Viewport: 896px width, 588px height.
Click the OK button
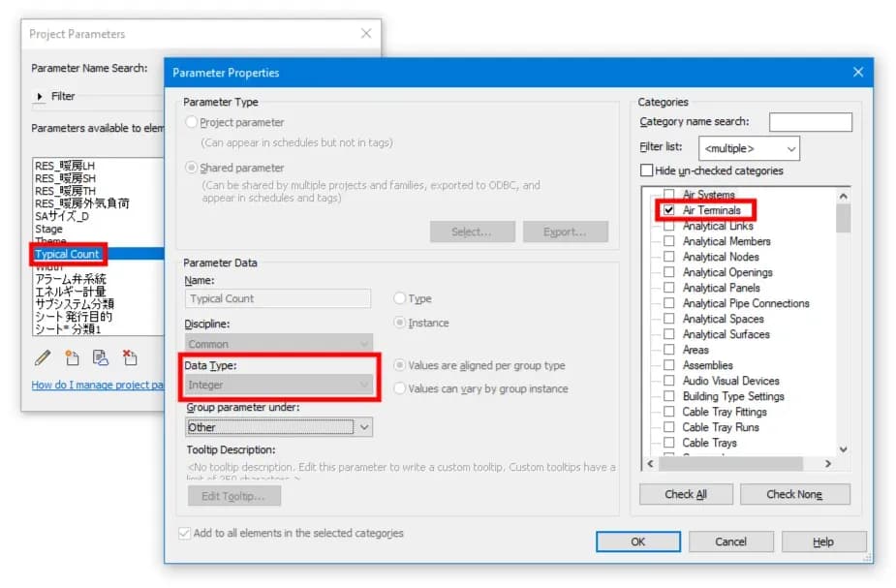pos(637,542)
